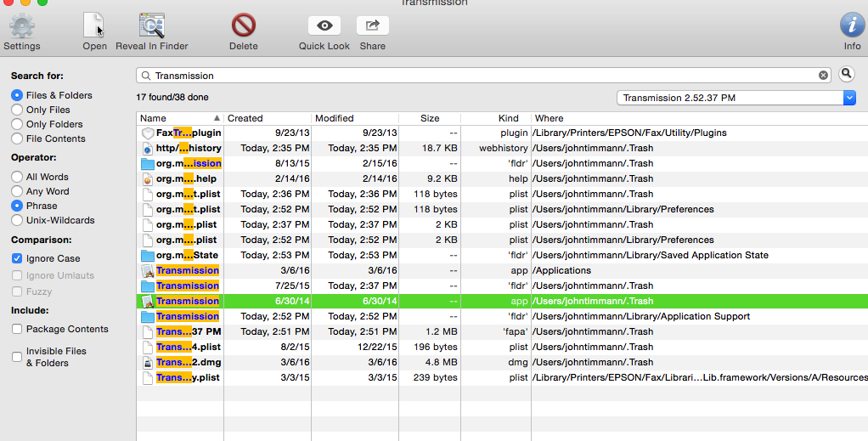The height and width of the screenshot is (441, 868).
Task: Sort by Created column header
Action: [x=268, y=118]
